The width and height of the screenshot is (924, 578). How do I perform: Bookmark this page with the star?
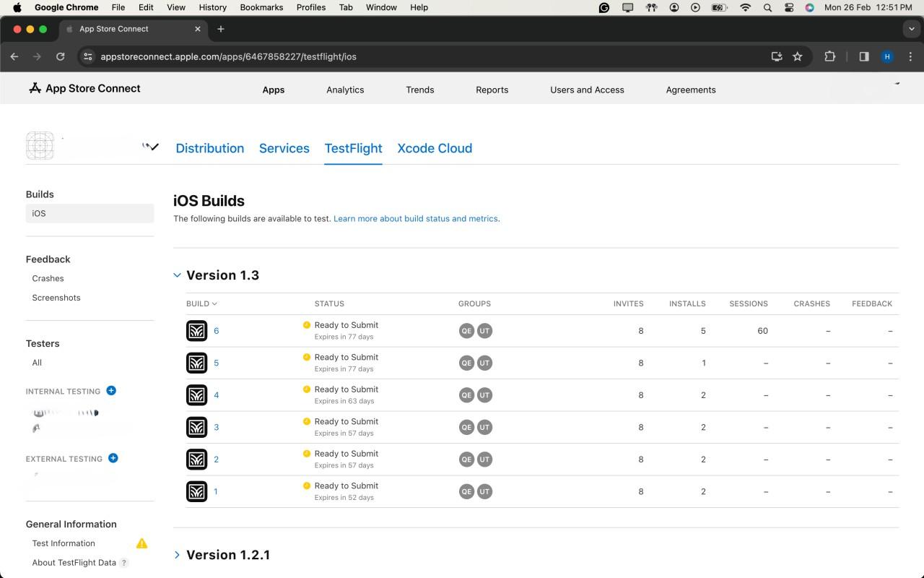click(x=798, y=56)
